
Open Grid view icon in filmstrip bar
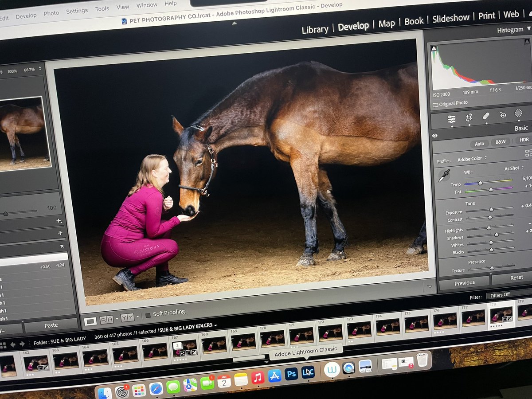pyautogui.click(x=3, y=345)
